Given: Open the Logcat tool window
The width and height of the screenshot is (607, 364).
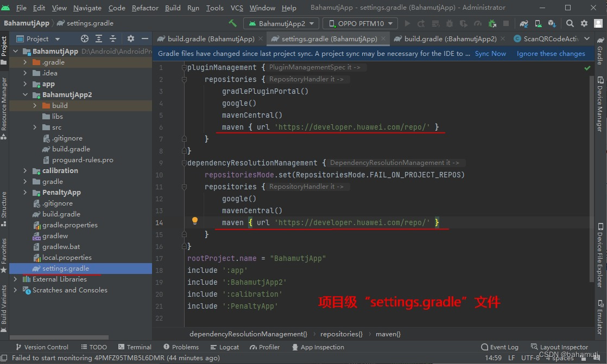Looking at the screenshot, I should point(225,347).
